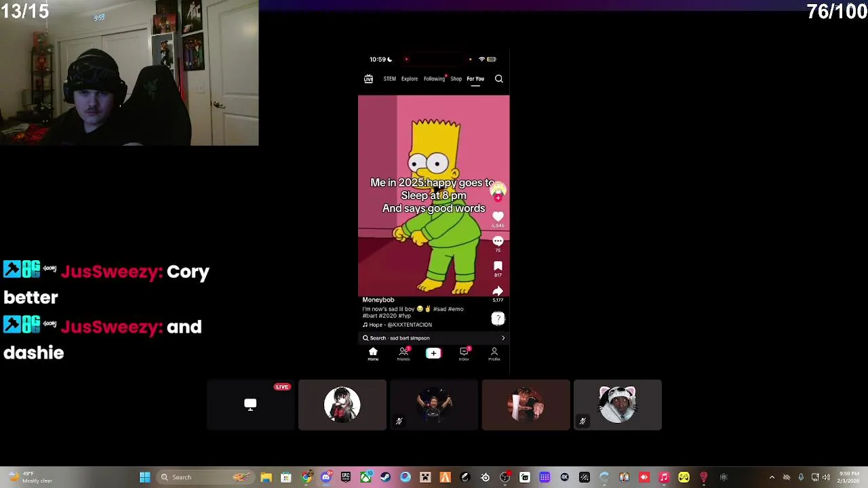Open the TikTok LIVE icon

(368, 79)
